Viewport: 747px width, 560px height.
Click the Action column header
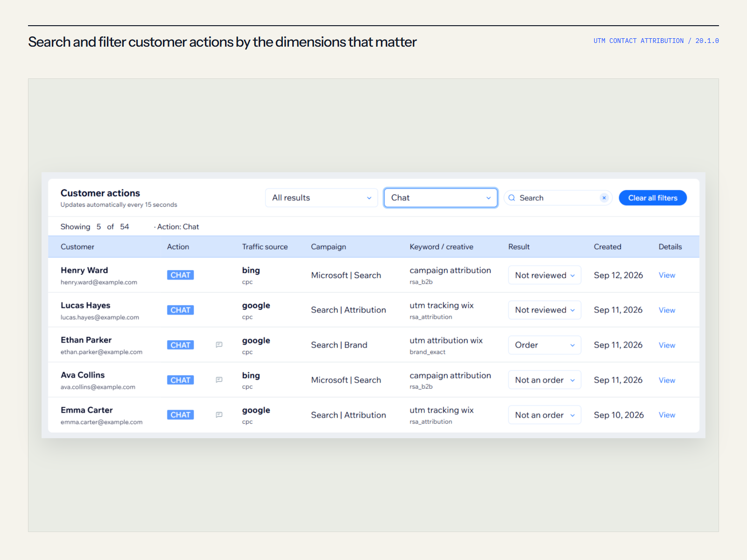pyautogui.click(x=178, y=247)
